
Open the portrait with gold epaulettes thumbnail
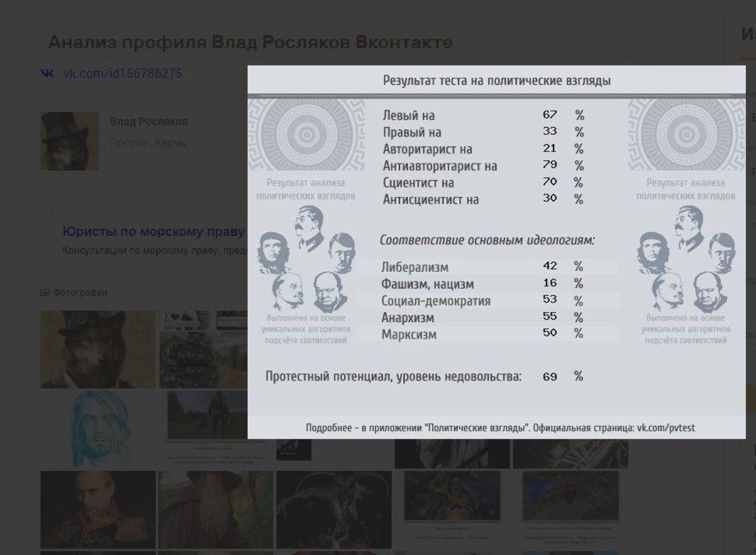click(98, 509)
